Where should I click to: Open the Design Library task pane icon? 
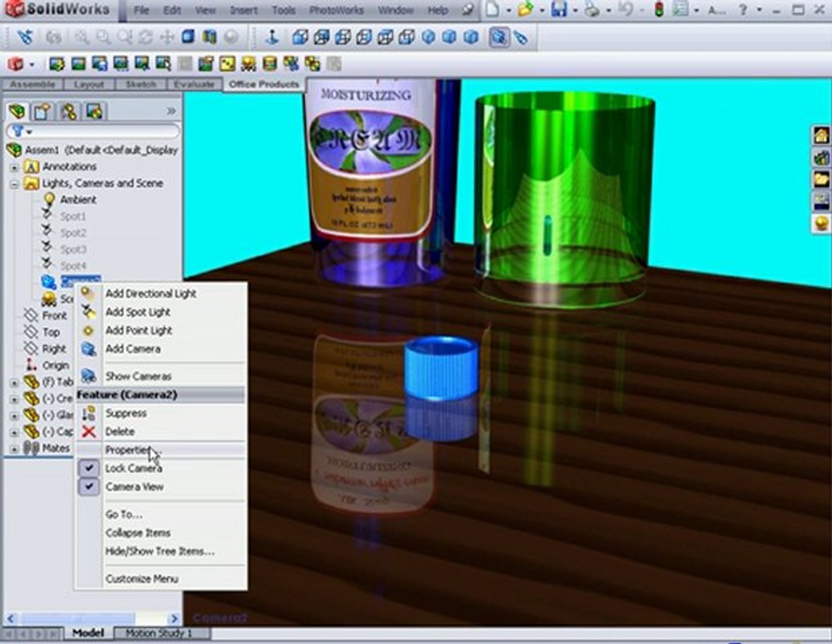pos(822,157)
